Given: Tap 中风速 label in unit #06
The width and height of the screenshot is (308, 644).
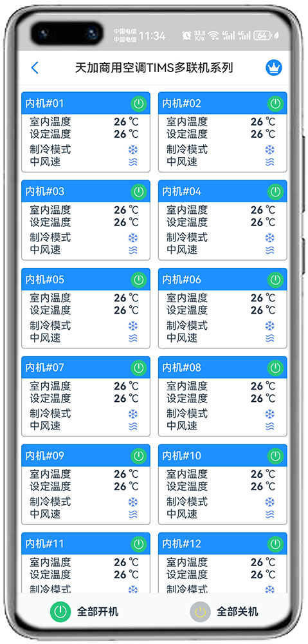Looking at the screenshot, I should (182, 338).
